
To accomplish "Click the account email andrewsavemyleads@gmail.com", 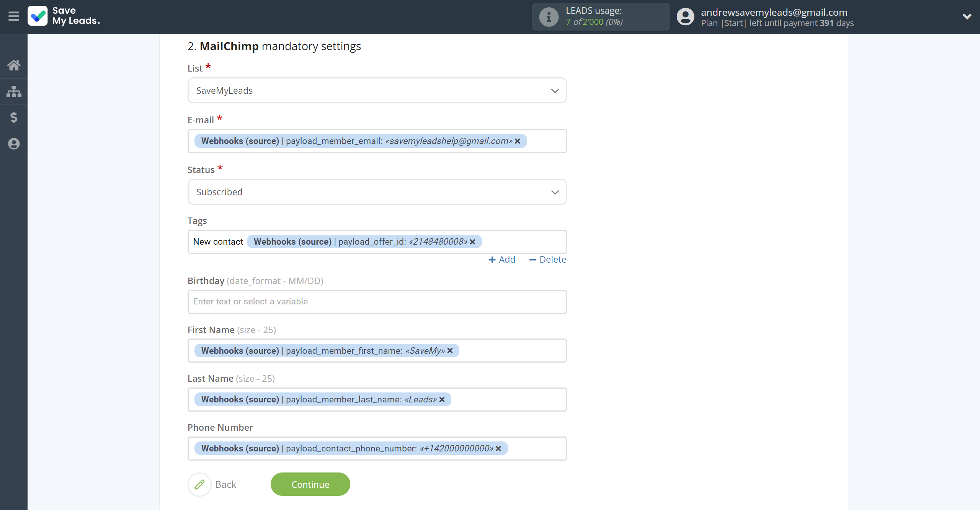I will [774, 12].
